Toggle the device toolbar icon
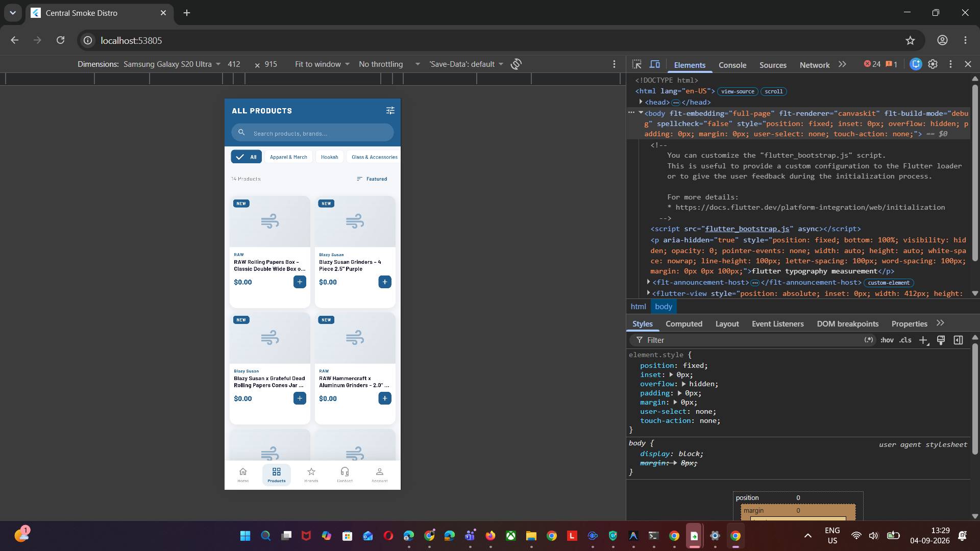The image size is (980, 551). (x=654, y=64)
